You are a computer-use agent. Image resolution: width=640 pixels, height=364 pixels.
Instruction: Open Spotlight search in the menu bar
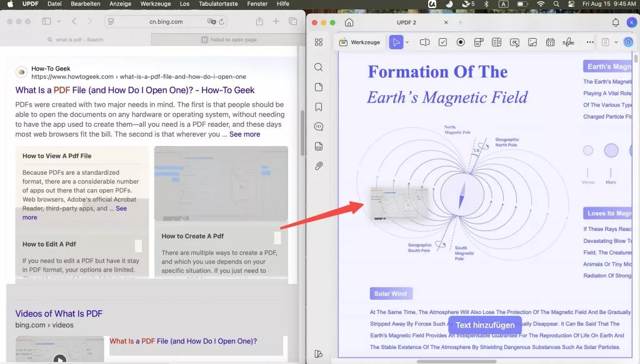click(556, 4)
